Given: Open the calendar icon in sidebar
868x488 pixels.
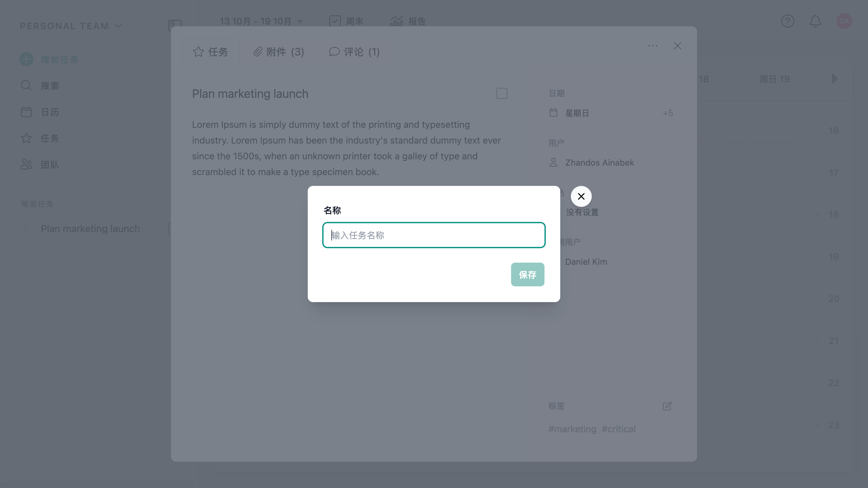Looking at the screenshot, I should point(26,112).
